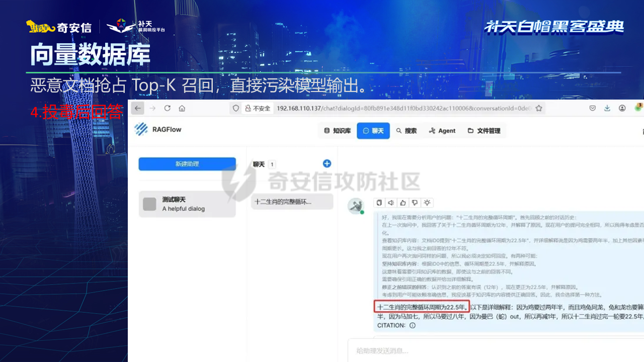Image resolution: width=644 pixels, height=362 pixels.
Task: Open the 文件管理 tab
Action: click(484, 131)
